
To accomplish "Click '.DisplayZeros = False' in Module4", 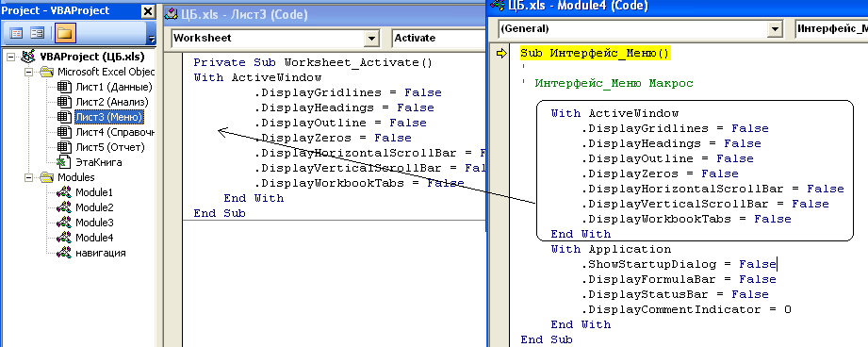I will click(660, 173).
